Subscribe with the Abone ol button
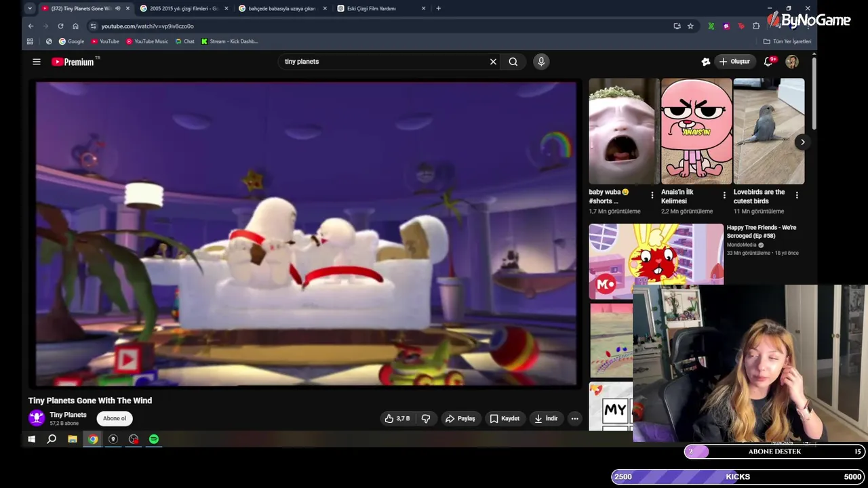 tap(115, 418)
